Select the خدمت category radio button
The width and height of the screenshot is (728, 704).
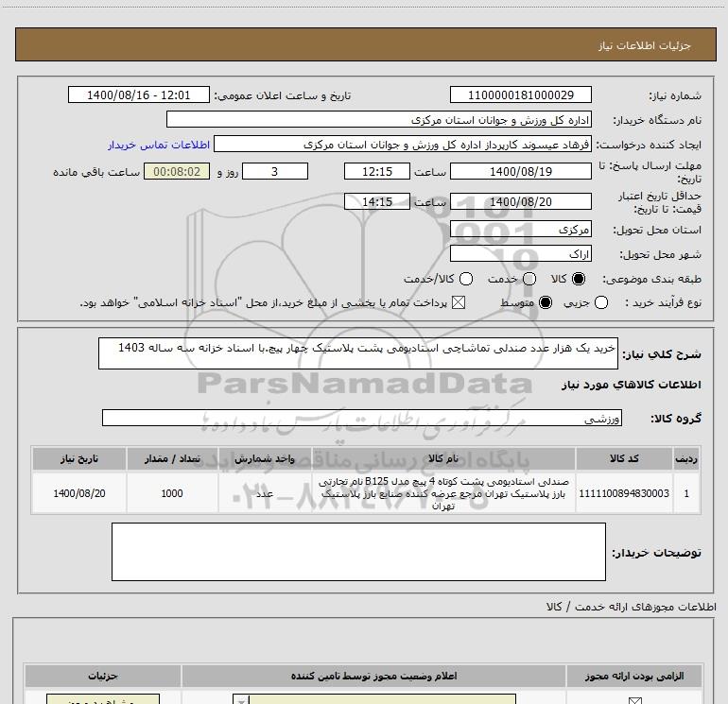[529, 279]
